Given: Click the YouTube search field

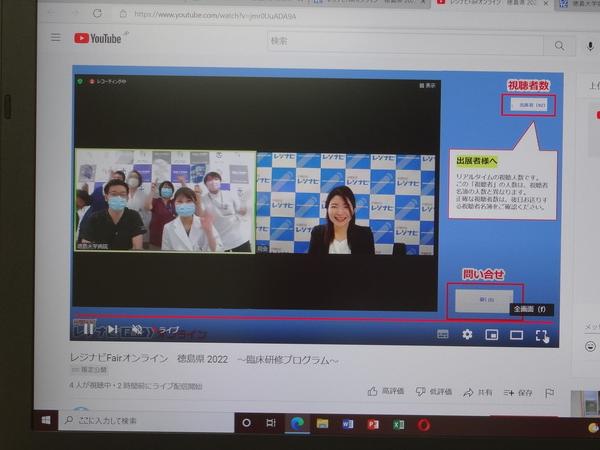Looking at the screenshot, I should click(405, 42).
